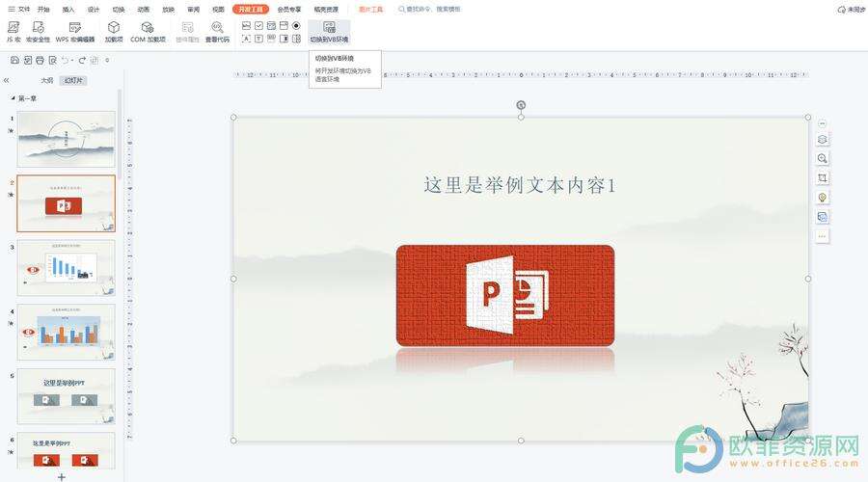This screenshot has height=482, width=868.
Task: Click the print icon in quick access toolbar
Action: (40, 60)
